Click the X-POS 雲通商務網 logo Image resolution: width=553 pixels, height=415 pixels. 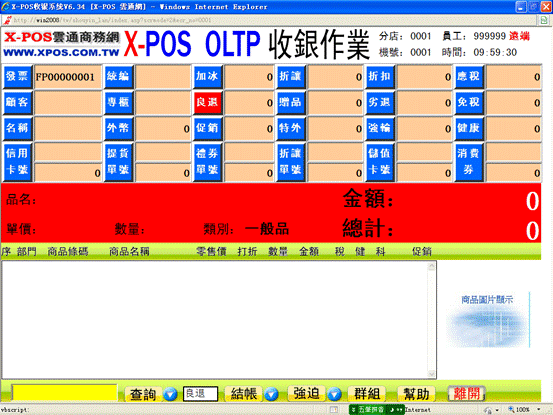click(x=62, y=45)
